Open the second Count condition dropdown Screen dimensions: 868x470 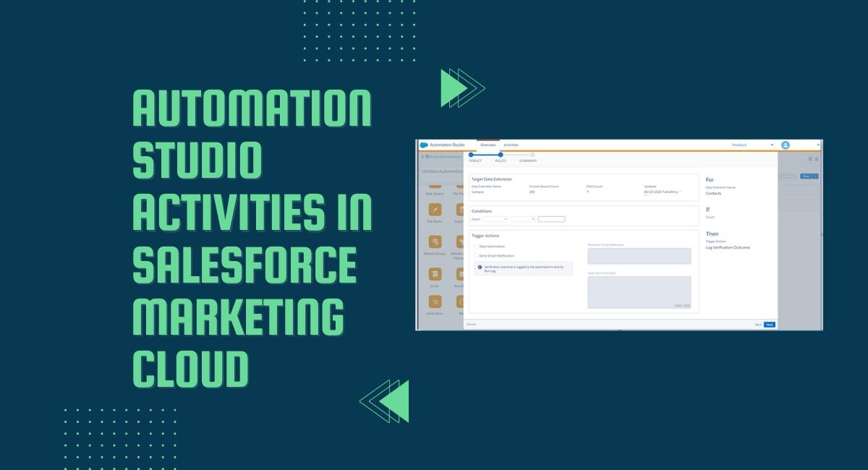(x=523, y=219)
